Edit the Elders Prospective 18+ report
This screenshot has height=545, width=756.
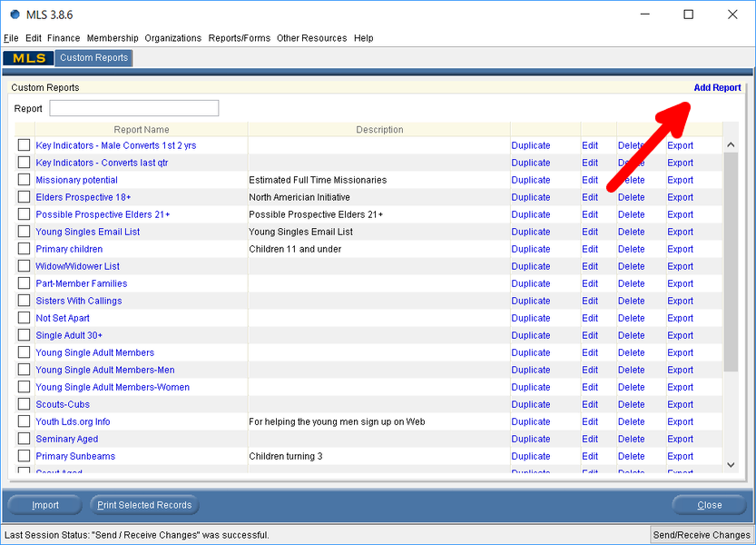click(x=590, y=197)
